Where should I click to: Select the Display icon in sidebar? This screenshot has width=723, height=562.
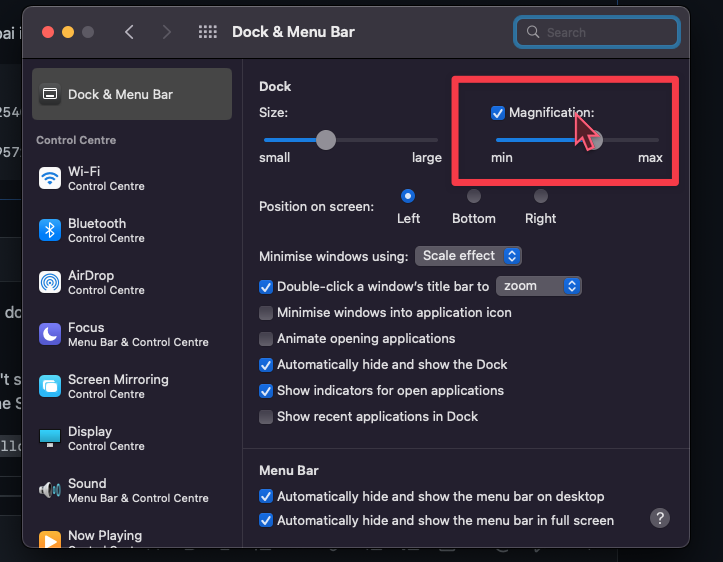(50, 438)
